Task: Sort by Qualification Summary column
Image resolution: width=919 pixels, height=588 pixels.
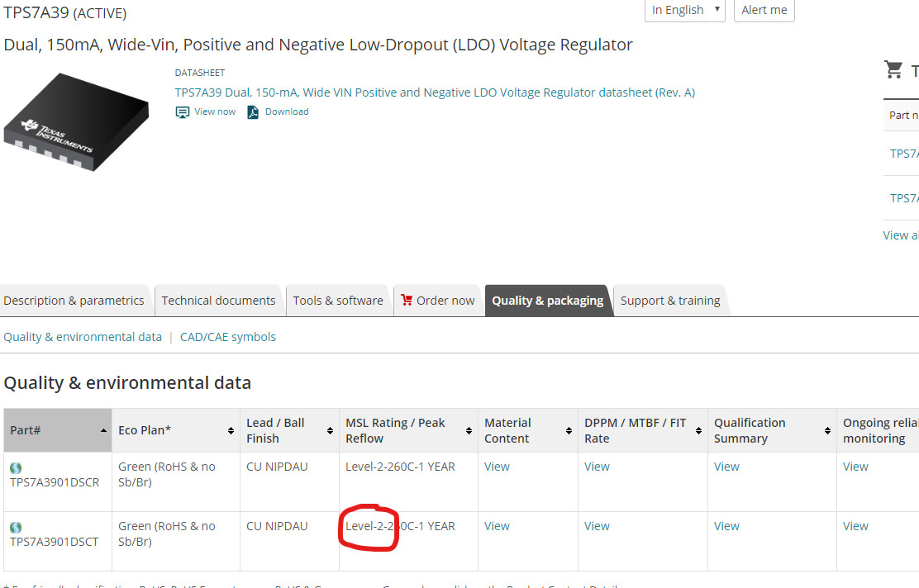Action: (x=827, y=430)
